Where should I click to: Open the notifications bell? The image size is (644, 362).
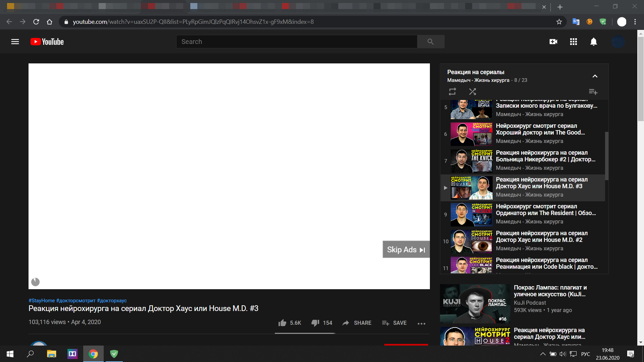pyautogui.click(x=594, y=42)
